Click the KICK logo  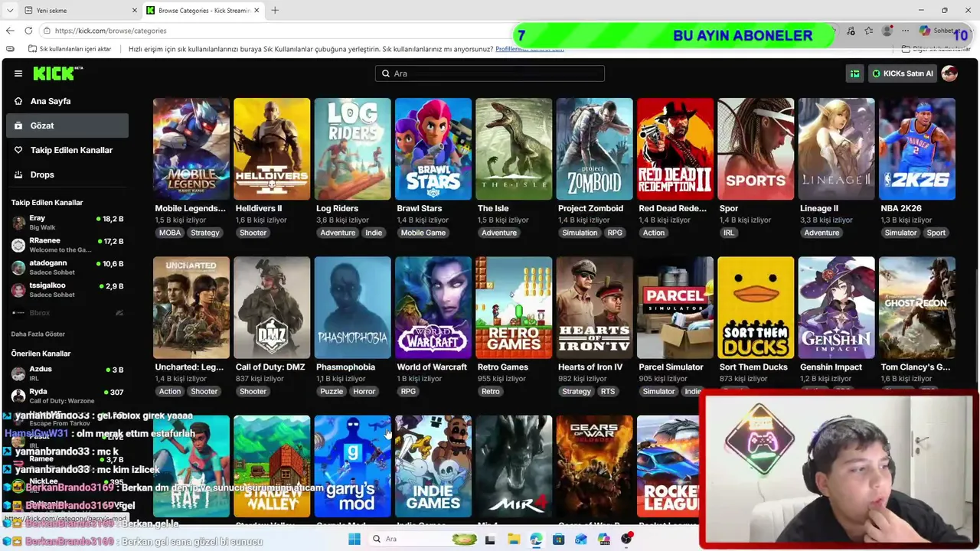pyautogui.click(x=57, y=73)
